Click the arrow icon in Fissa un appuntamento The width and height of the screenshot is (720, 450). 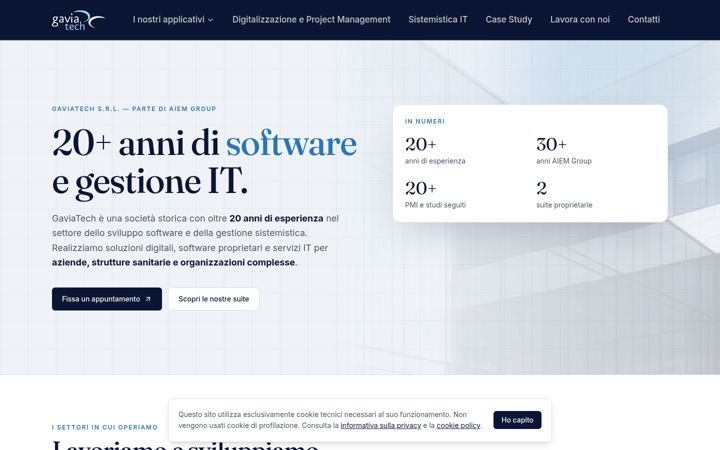tap(148, 299)
